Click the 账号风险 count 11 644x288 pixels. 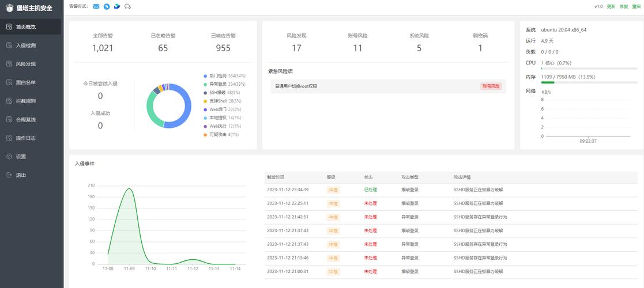click(357, 48)
